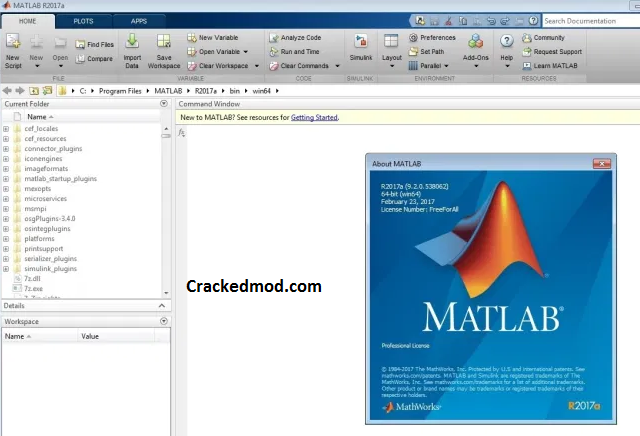Select the imageformats folder
The width and height of the screenshot is (640, 436).
(x=46, y=169)
